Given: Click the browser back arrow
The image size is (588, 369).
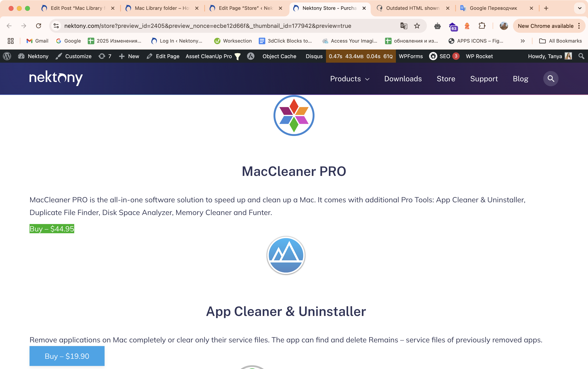Looking at the screenshot, I should (x=9, y=26).
